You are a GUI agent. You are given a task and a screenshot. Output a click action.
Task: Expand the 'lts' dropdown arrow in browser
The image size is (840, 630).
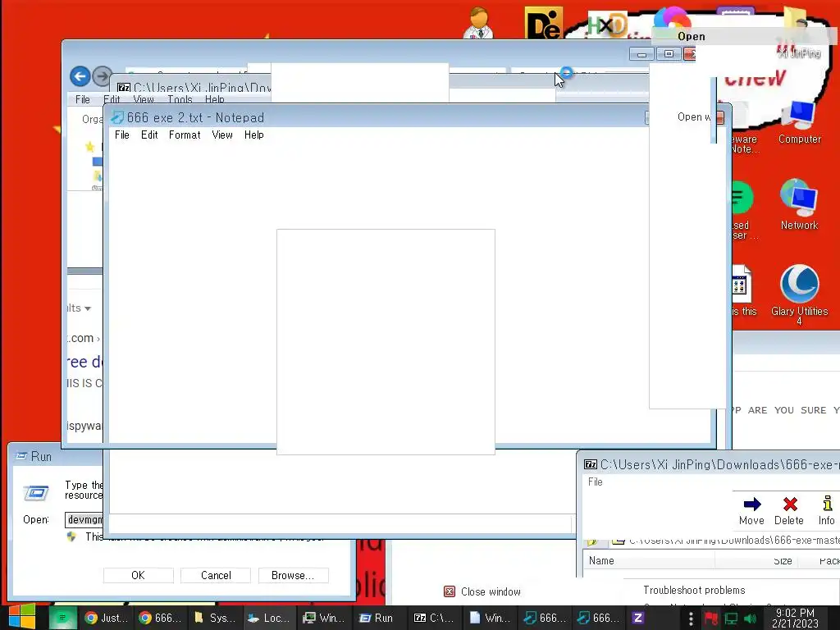click(x=88, y=308)
